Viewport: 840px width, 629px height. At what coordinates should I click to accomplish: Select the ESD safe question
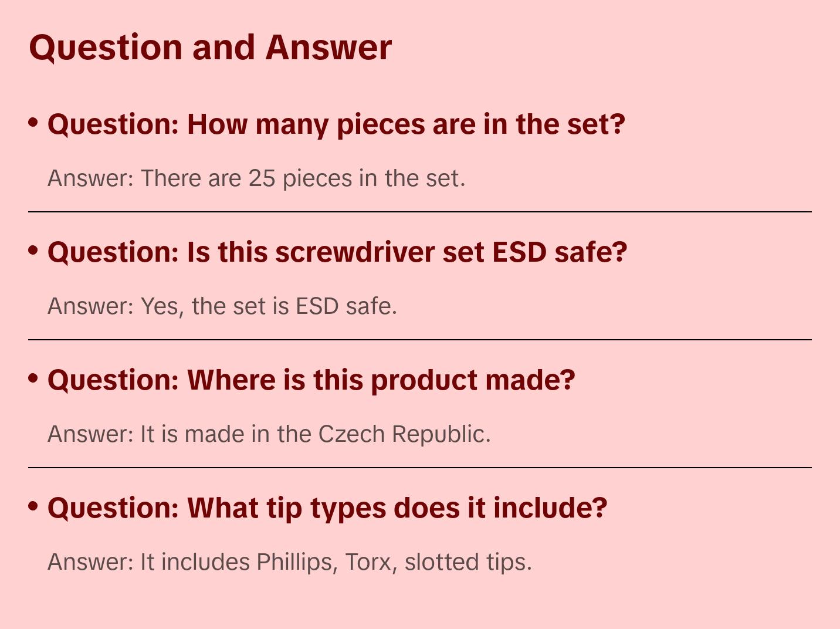pyautogui.click(x=337, y=252)
